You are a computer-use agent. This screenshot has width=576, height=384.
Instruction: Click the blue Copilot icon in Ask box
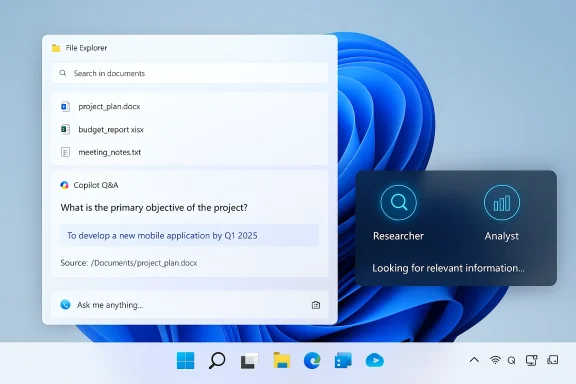point(65,305)
